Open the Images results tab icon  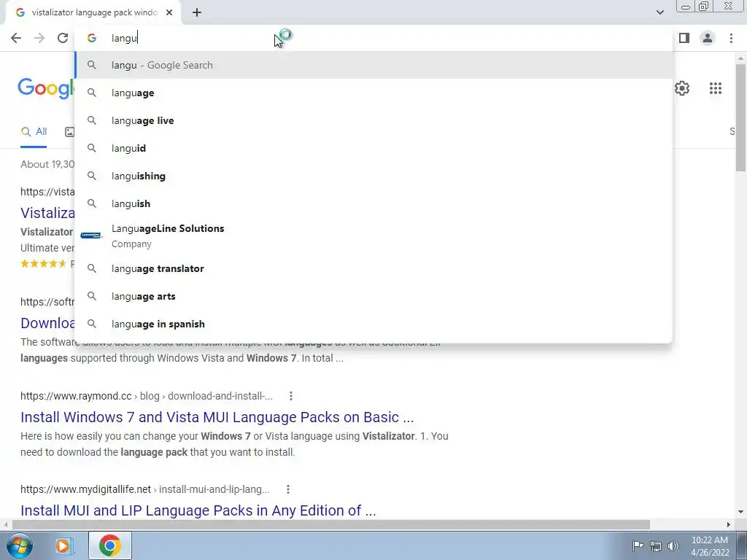click(x=69, y=132)
